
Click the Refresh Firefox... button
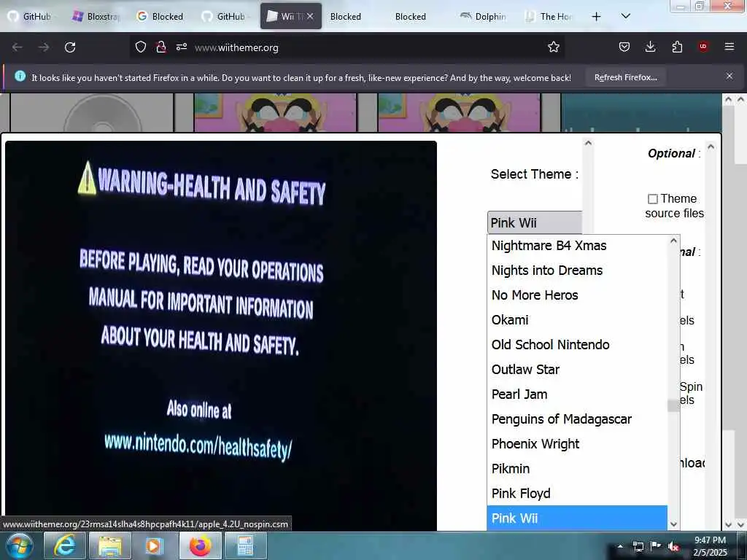coord(625,77)
